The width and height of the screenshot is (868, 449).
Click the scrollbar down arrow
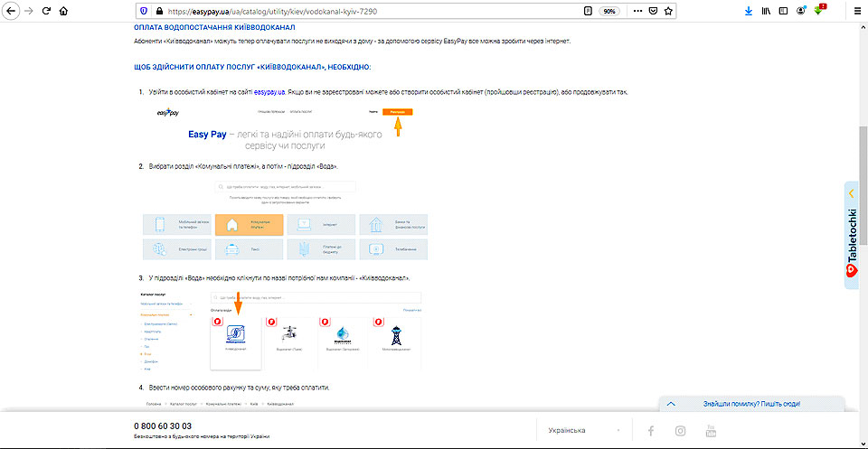pyautogui.click(x=863, y=444)
